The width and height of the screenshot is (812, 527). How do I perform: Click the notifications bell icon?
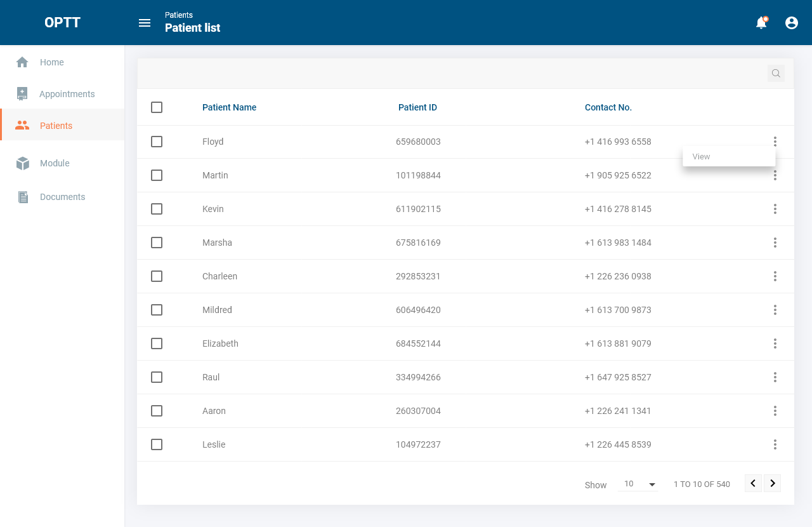[x=761, y=23]
